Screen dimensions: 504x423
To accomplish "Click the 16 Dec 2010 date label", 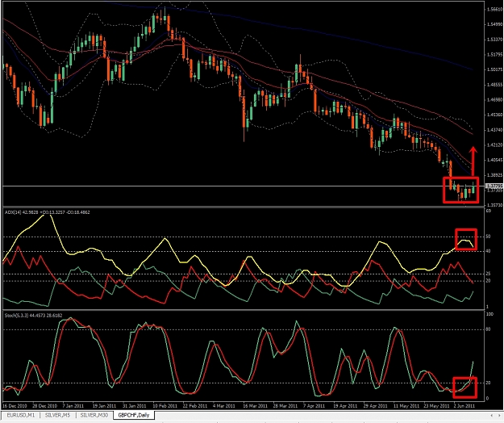I will (15, 406).
